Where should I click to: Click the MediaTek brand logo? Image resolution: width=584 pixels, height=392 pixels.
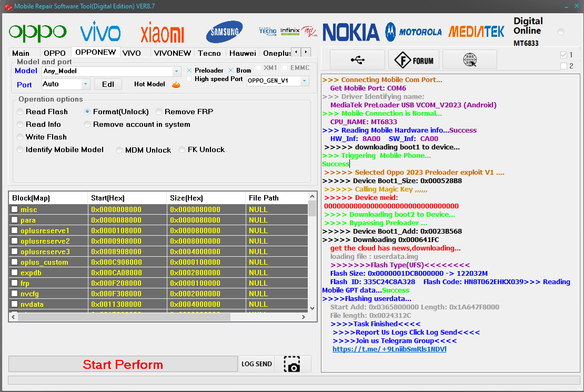click(476, 32)
